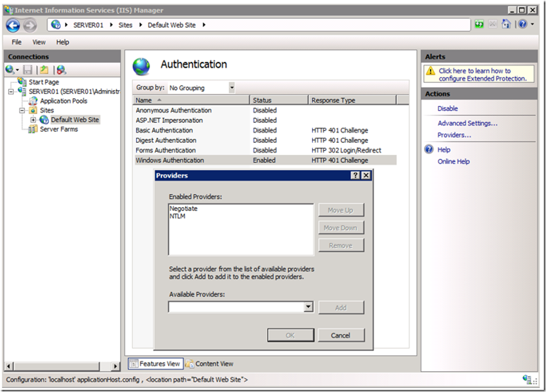Select the Sites node in the tree
546x392 pixels.
coord(47,110)
